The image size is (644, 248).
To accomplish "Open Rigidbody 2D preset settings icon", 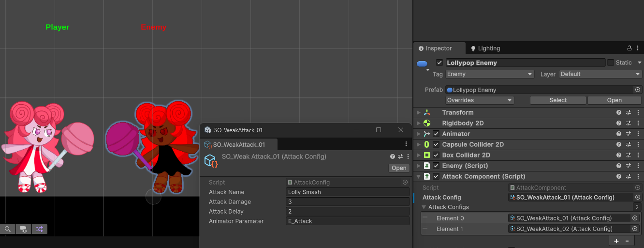I will point(629,124).
